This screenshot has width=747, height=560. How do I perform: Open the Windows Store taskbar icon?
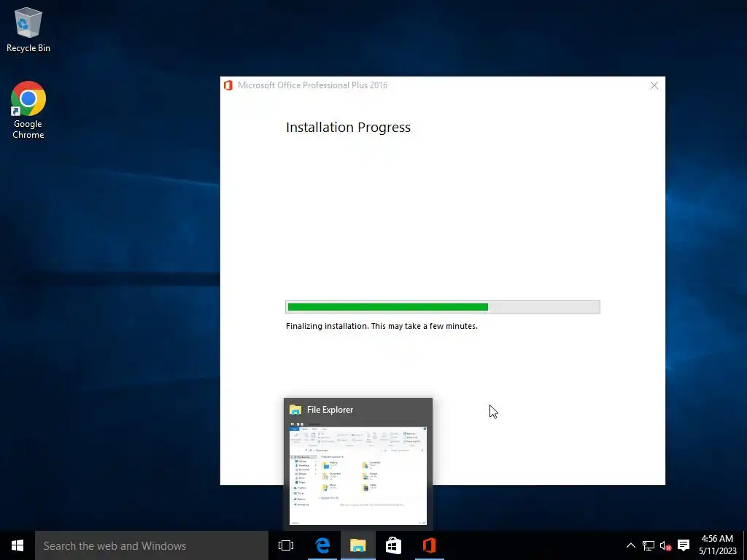(393, 545)
